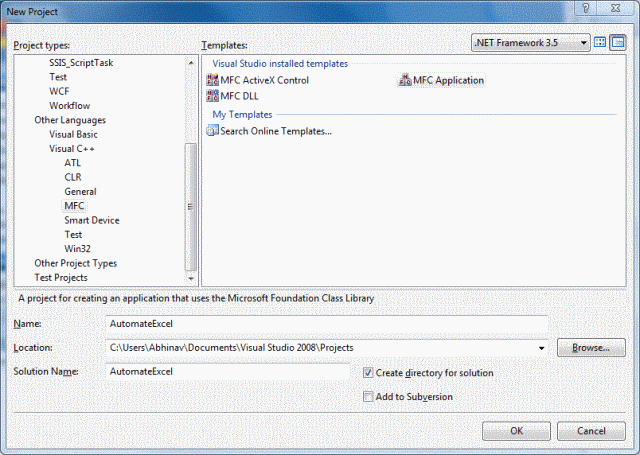The width and height of the screenshot is (640, 455).
Task: Select Other Project Types node
Action: (76, 263)
